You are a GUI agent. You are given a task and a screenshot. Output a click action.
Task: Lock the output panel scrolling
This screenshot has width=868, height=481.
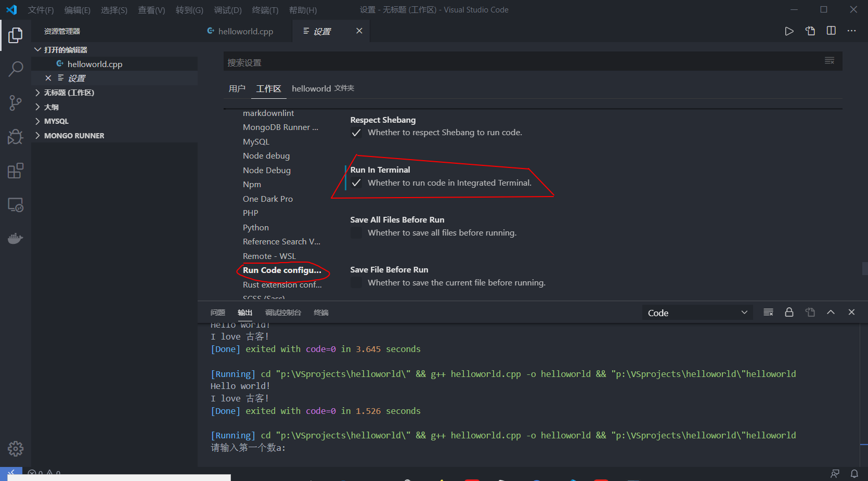[789, 313]
